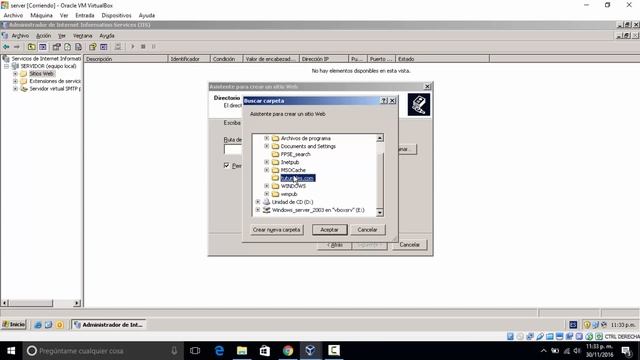Click the VirtualBox mouse integration status icon
Screen dimensions: 640x360
(x=589, y=336)
